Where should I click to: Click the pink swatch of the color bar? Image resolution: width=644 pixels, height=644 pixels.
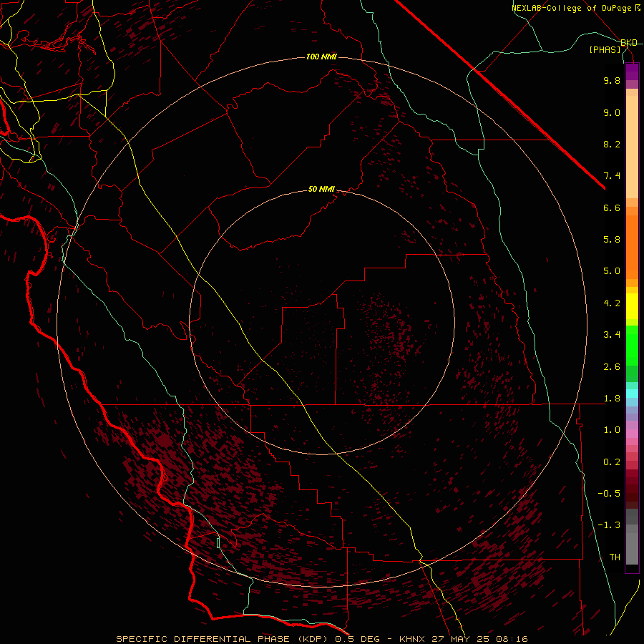[x=632, y=434]
